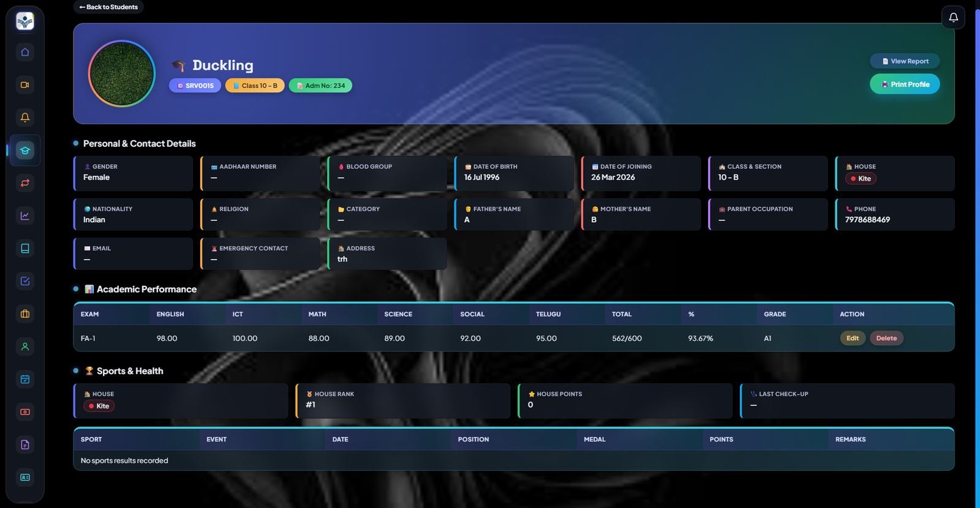980x508 pixels.
Task: Open the checkbox tasks sidebar icon
Action: pyautogui.click(x=25, y=281)
